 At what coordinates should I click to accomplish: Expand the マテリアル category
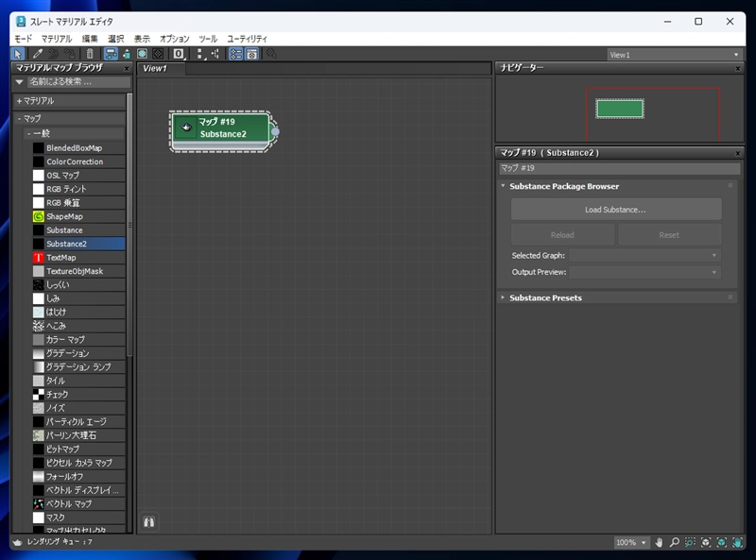click(38, 100)
